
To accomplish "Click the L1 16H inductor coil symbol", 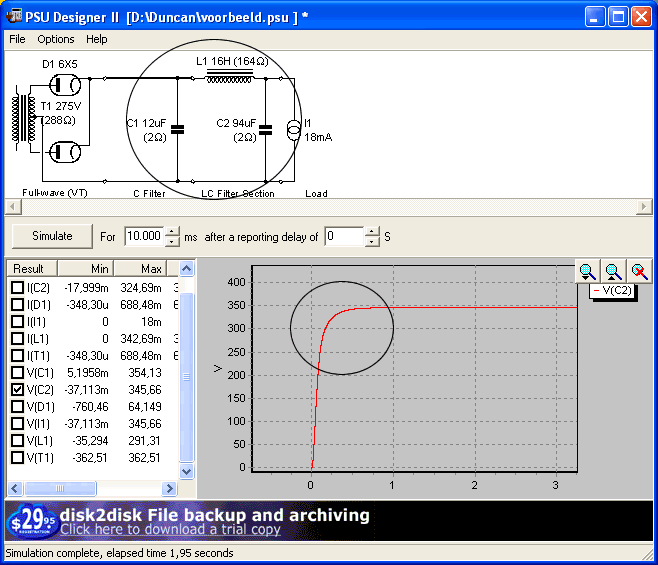I will [x=229, y=77].
